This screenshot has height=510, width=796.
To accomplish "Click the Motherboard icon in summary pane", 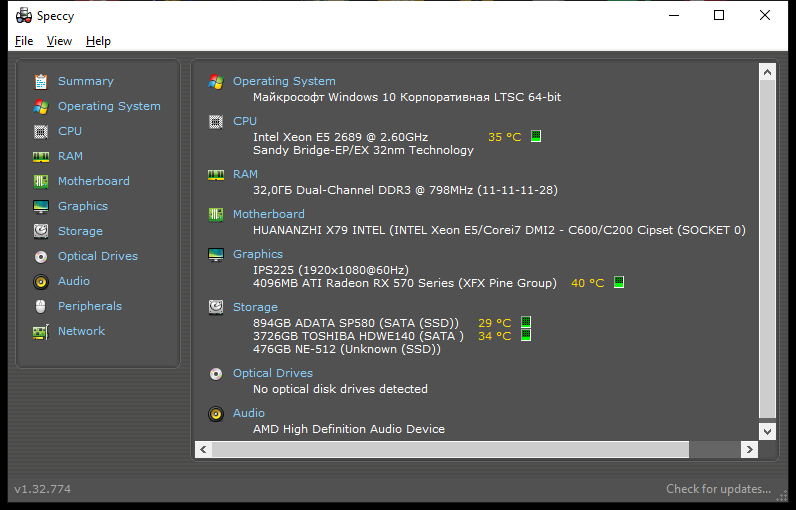I will pos(216,214).
